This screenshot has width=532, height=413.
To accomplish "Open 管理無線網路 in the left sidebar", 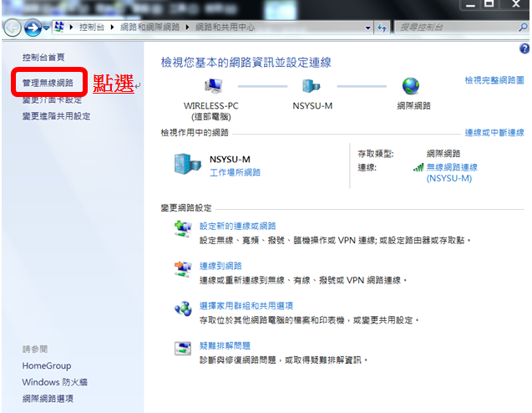I will 47,83.
